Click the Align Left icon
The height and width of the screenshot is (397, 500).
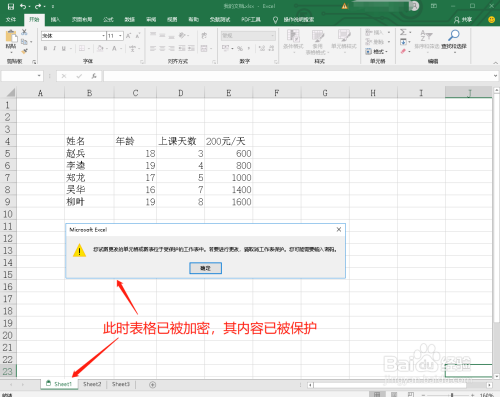[153, 49]
